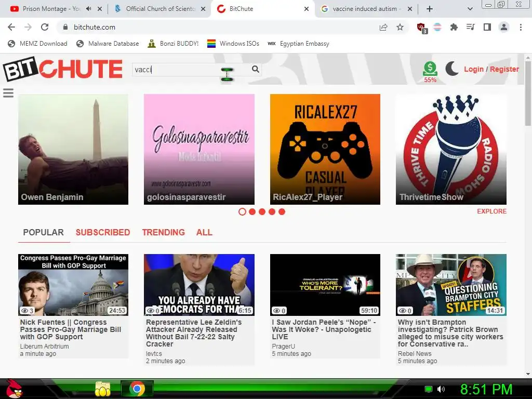Open the Windows ISOs bookmark
This screenshot has height=399, width=532.
coord(233,44)
